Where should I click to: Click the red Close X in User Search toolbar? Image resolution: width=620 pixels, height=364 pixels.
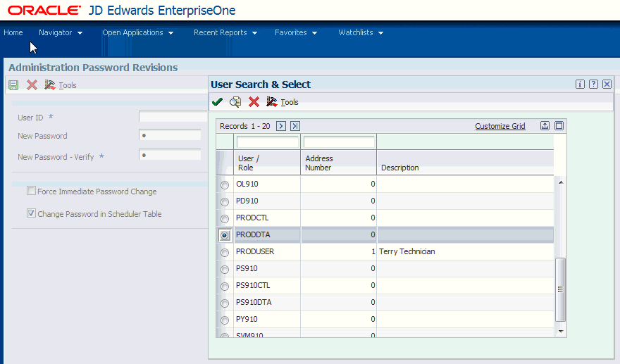[254, 102]
